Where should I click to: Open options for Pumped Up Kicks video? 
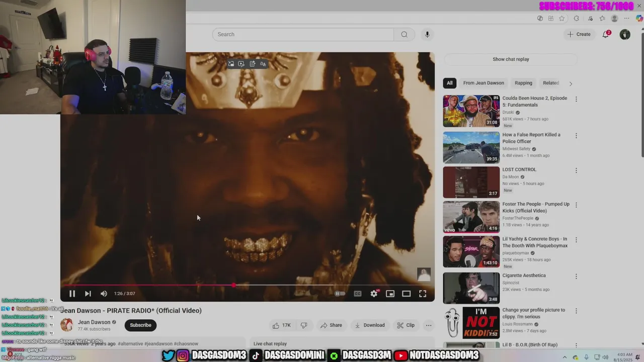576,205
